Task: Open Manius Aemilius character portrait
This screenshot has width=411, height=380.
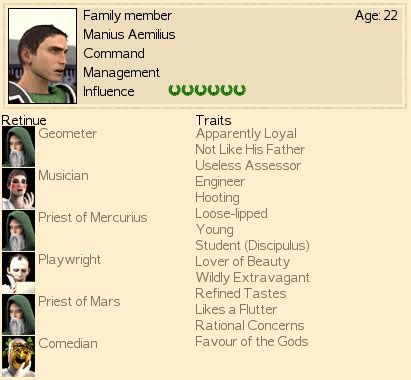Action: pyautogui.click(x=42, y=56)
